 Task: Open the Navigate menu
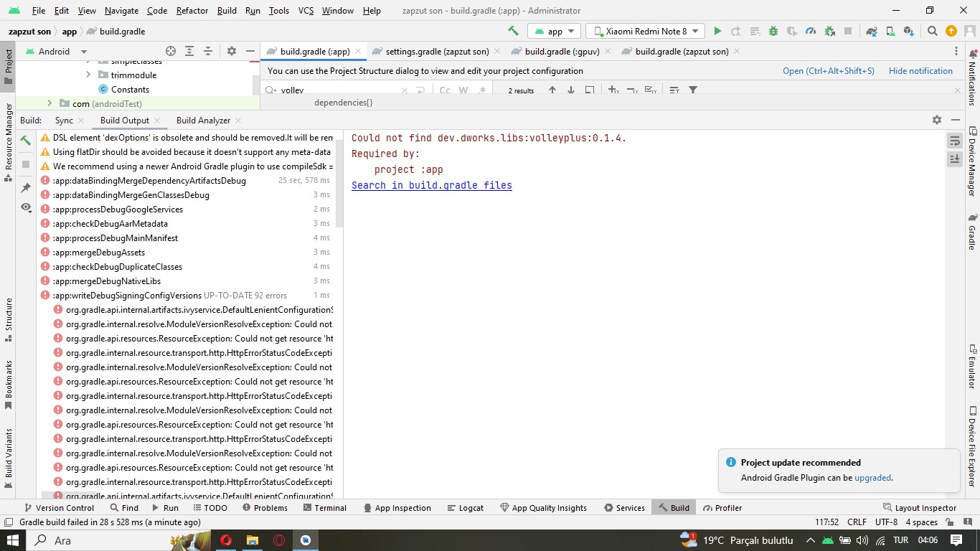click(x=122, y=11)
